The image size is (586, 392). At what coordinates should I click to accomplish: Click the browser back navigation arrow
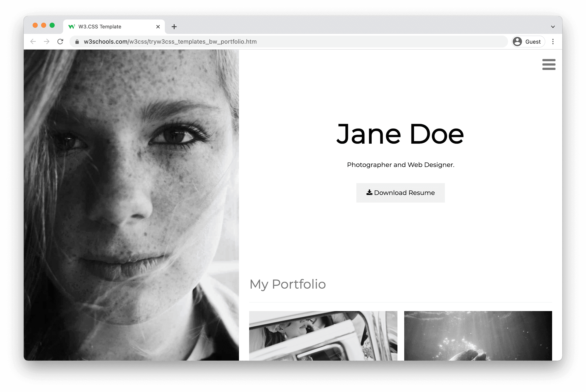pyautogui.click(x=34, y=41)
